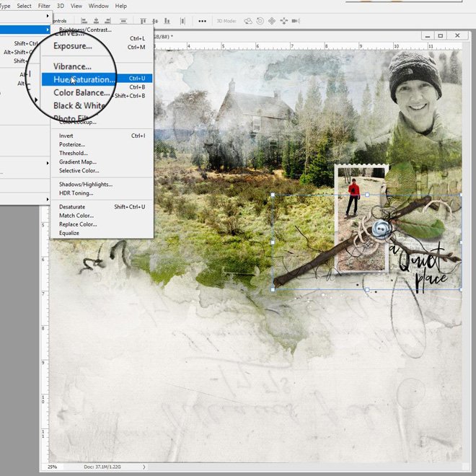The height and width of the screenshot is (476, 476).
Task: Open Gradient Map adjustment
Action: tap(77, 162)
